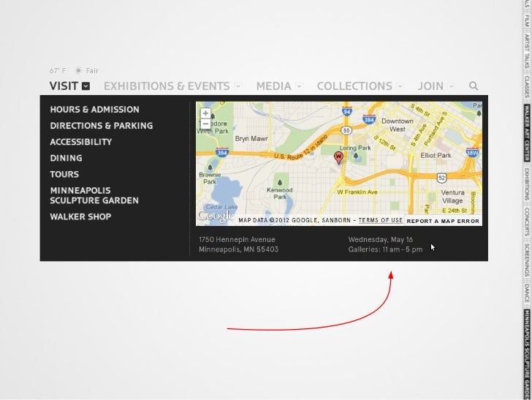Screen dimensions: 532x400
Task: Zoom in on the map
Action: click(205, 113)
